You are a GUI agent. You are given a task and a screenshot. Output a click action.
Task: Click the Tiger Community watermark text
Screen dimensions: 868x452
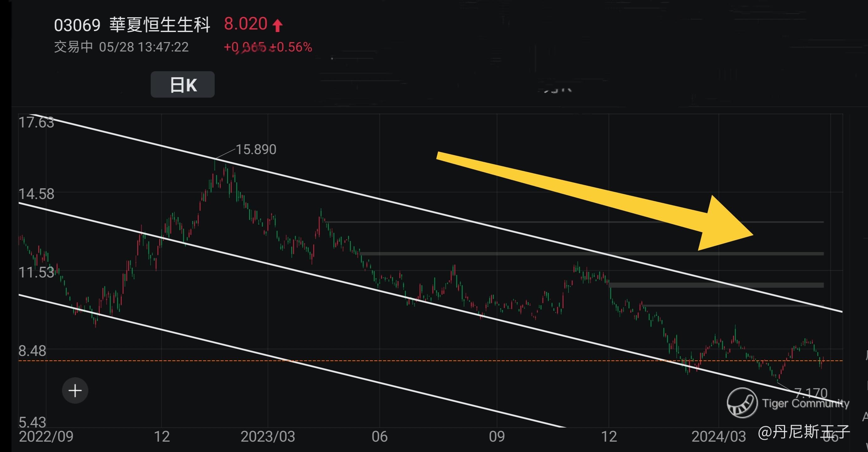tap(806, 403)
